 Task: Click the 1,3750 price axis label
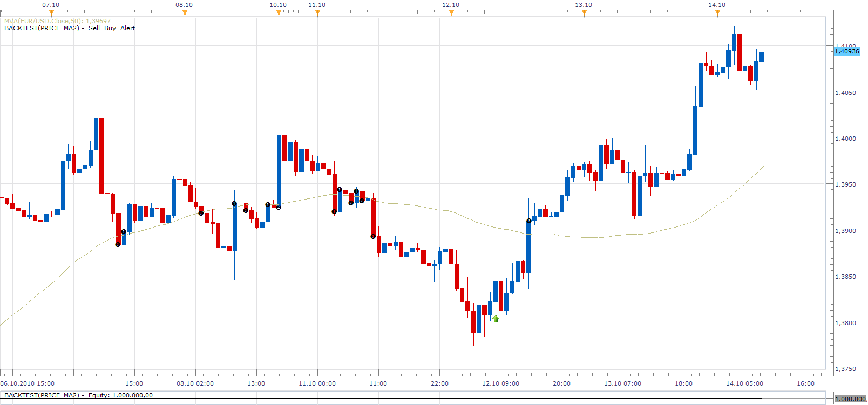click(845, 369)
